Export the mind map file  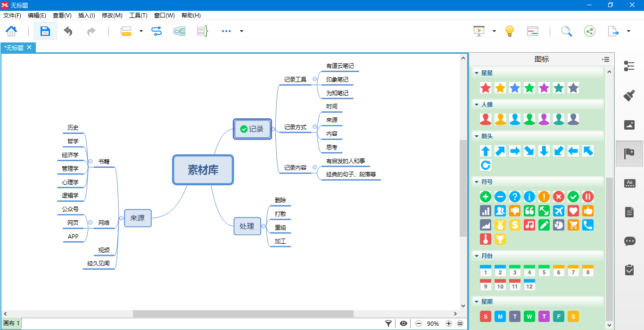coord(613,31)
